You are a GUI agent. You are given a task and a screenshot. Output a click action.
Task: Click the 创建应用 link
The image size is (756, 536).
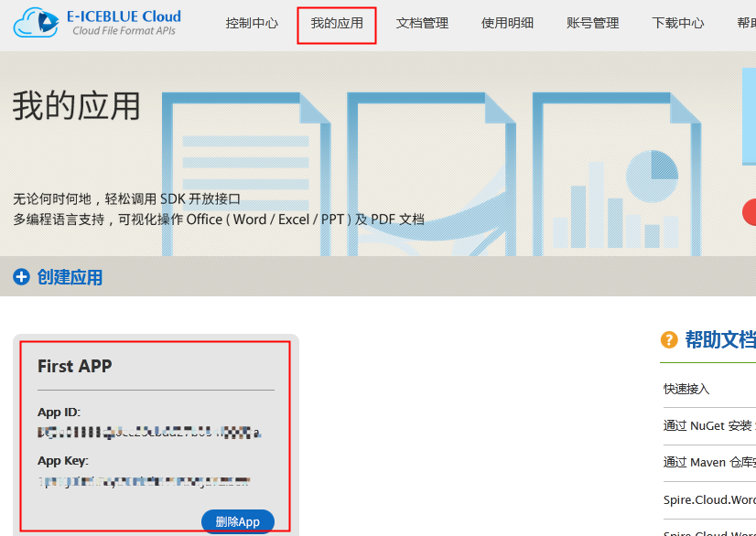click(70, 277)
